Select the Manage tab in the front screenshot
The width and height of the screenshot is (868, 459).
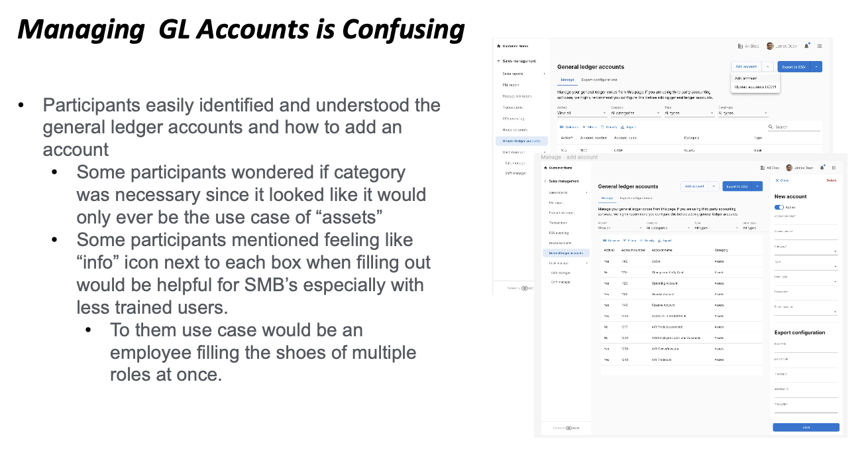[607, 198]
